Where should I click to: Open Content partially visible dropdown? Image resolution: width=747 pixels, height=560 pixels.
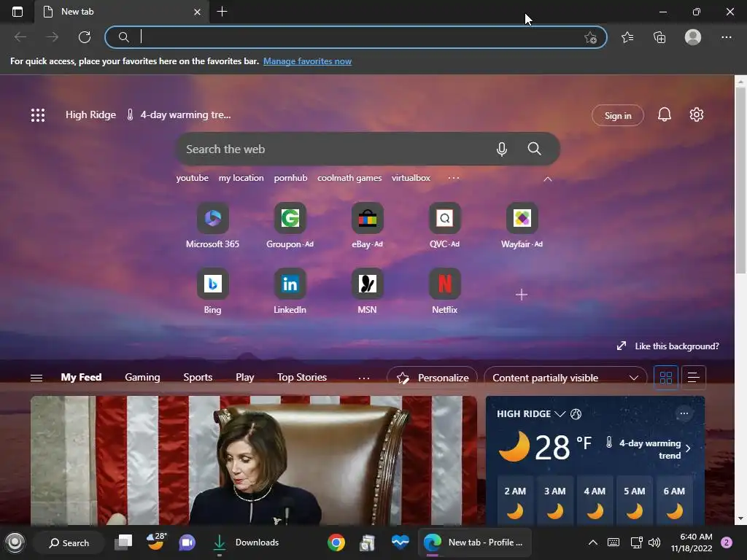pyautogui.click(x=565, y=378)
